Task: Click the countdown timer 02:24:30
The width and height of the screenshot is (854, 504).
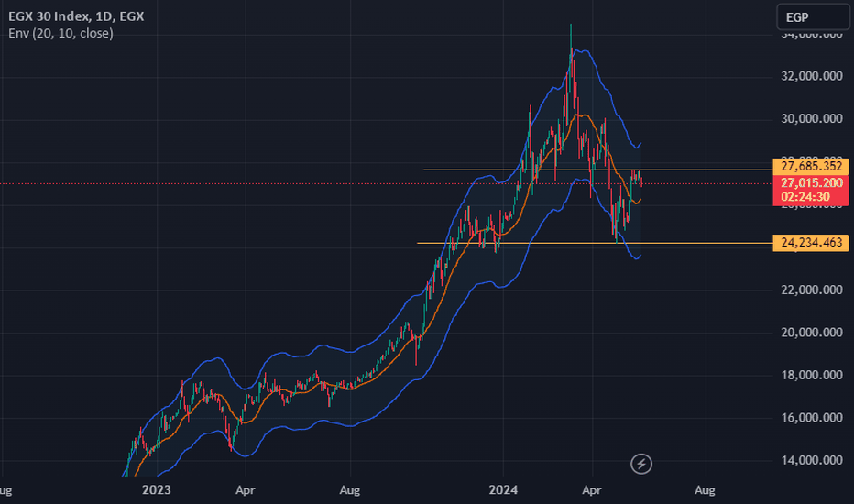Action: tap(805, 197)
